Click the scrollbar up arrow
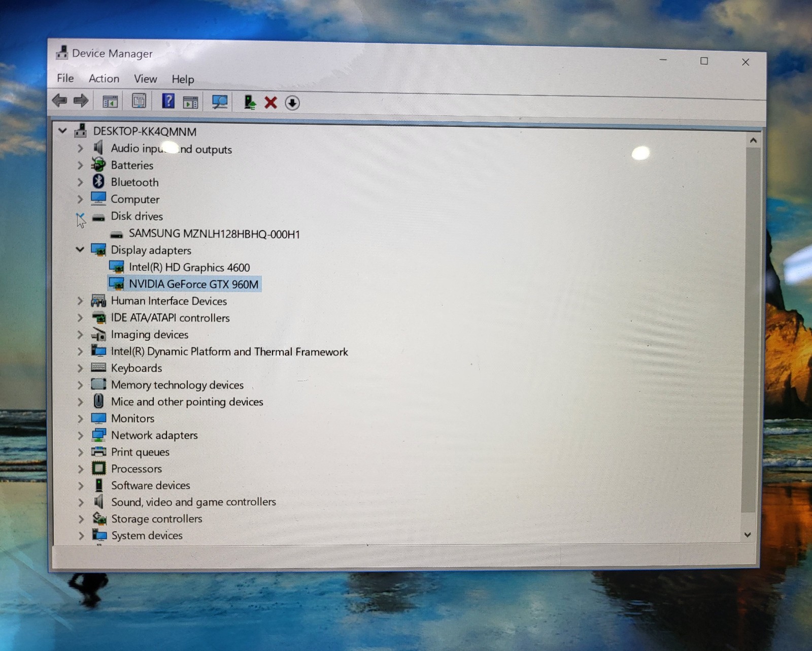This screenshot has width=812, height=651. point(753,140)
